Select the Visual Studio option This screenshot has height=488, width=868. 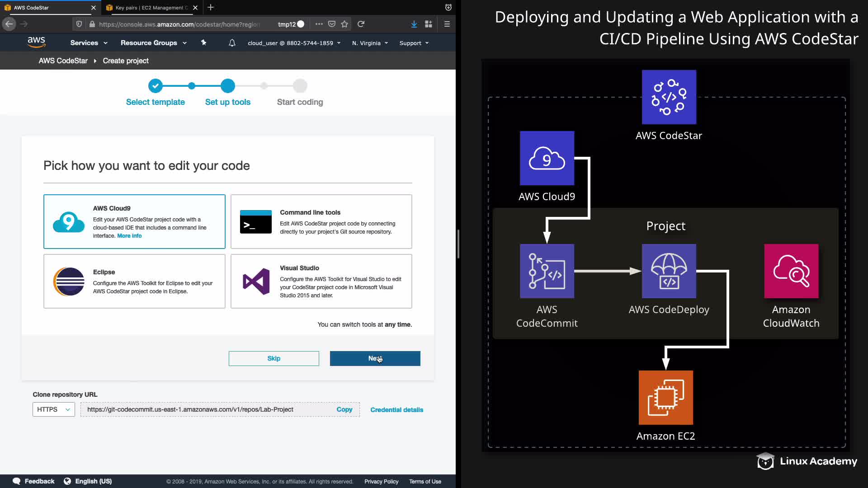pyautogui.click(x=321, y=281)
